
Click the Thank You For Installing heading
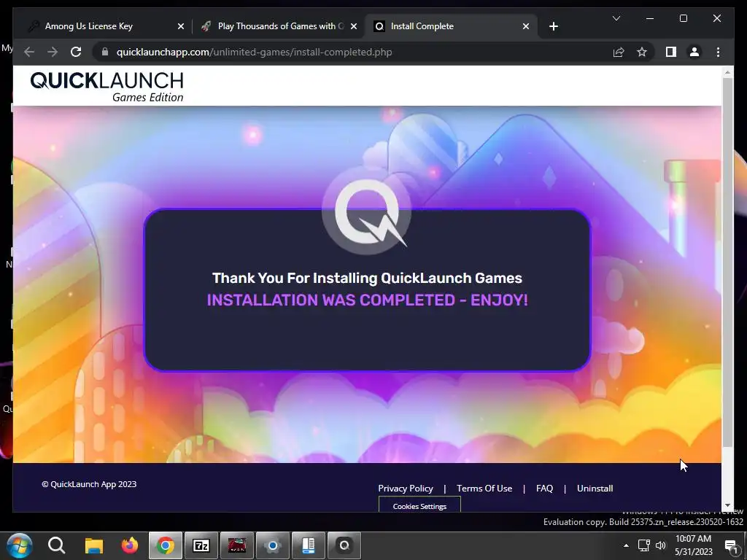tap(368, 278)
